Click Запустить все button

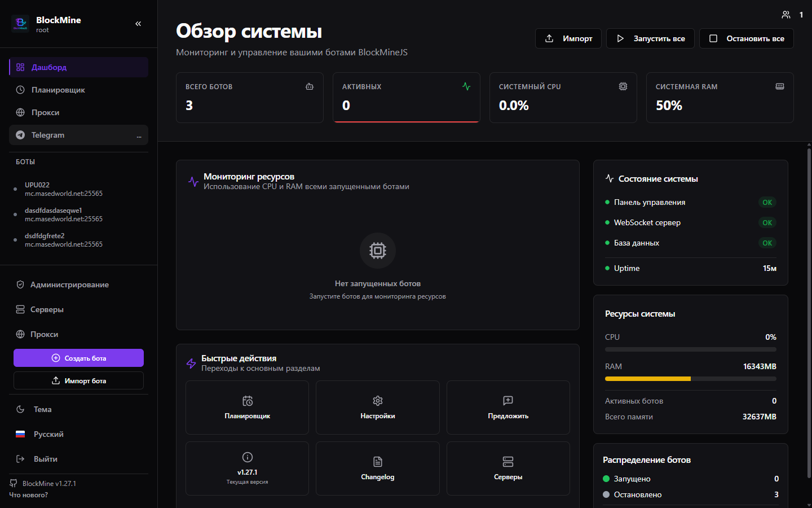click(x=650, y=38)
